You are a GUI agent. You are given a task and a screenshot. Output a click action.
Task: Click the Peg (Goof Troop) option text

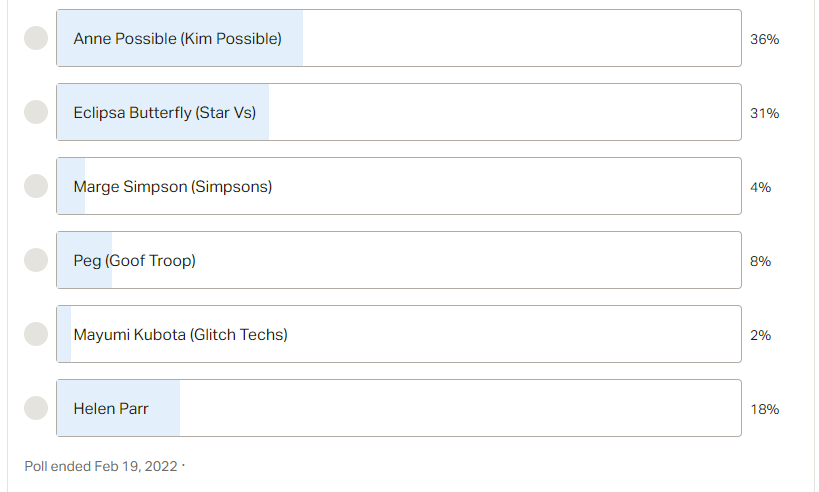[135, 261]
